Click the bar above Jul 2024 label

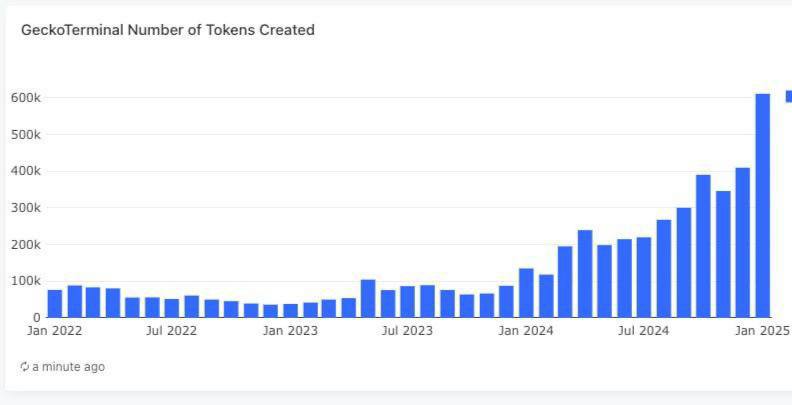(x=644, y=277)
